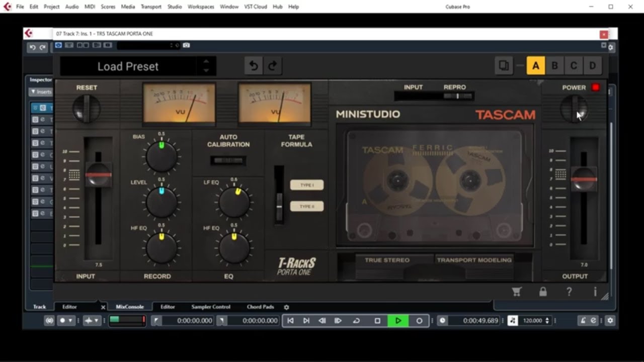Screen dimensions: 644x362
Task: Click the RESET knob
Action: [87, 108]
